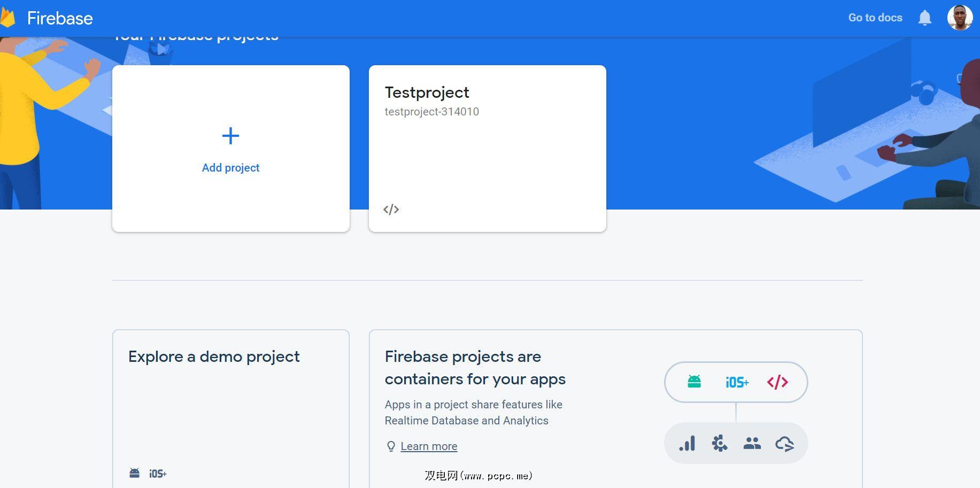The image size is (980, 488).
Task: Go to docs link in header
Action: coord(875,18)
